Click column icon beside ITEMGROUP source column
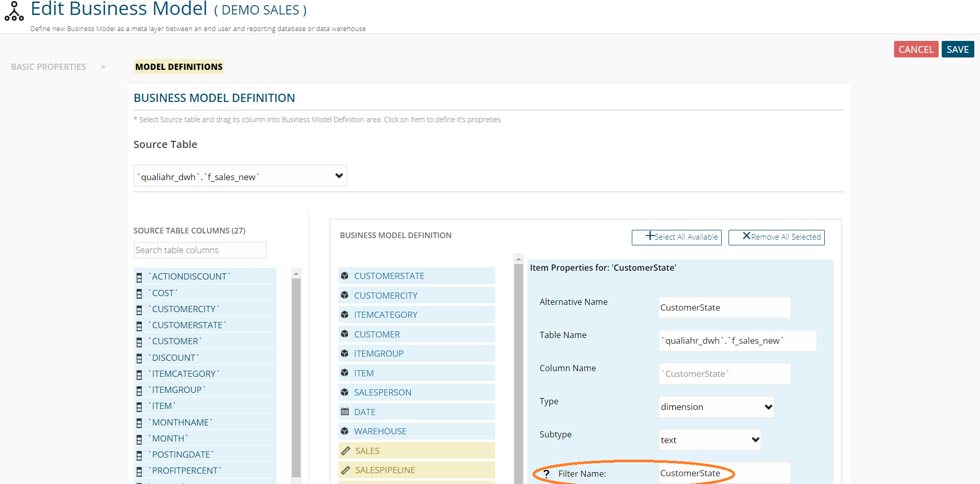 tap(139, 390)
